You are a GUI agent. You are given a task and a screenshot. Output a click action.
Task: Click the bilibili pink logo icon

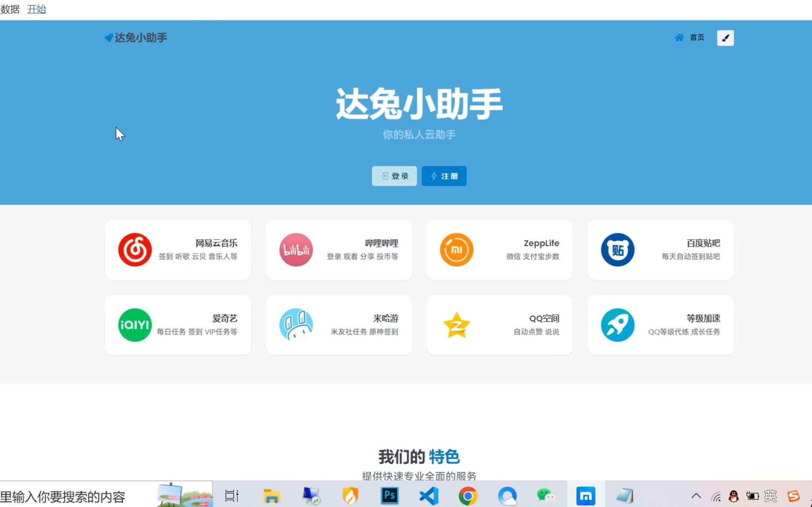[x=296, y=250]
